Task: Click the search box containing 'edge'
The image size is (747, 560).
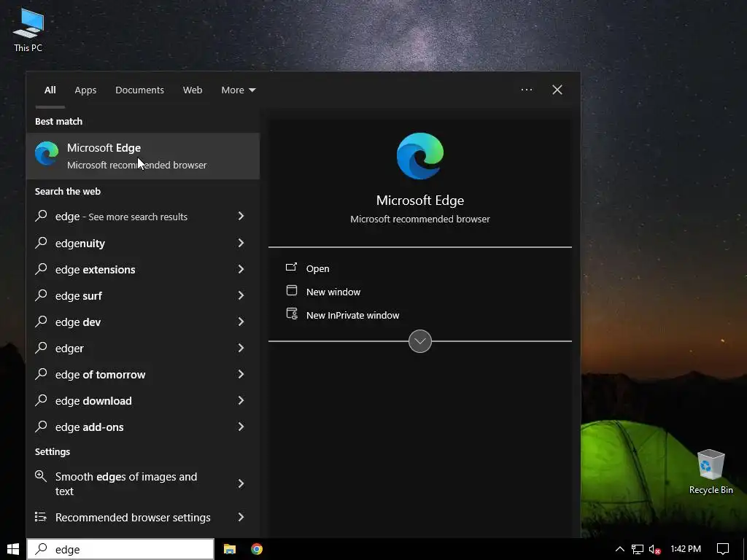Action: [120, 549]
